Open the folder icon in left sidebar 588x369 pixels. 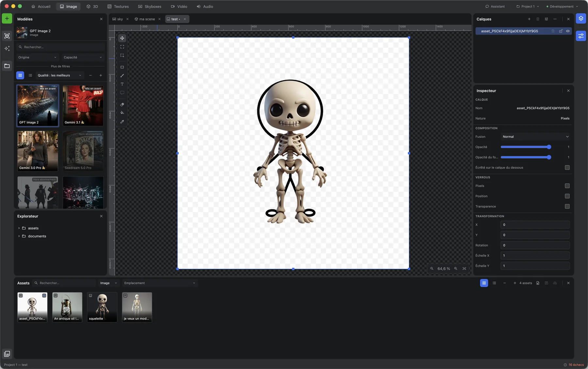tap(7, 66)
